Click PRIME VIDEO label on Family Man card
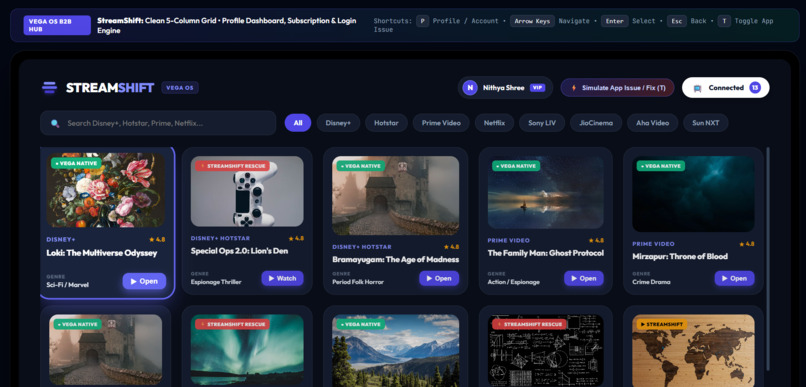This screenshot has height=387, width=806. click(x=508, y=240)
